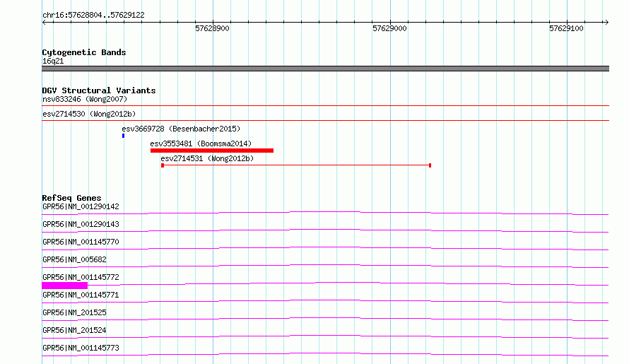The height and width of the screenshot is (364, 629).
Task: Click the thick red esv3553481 variant bar
Action: 212,151
